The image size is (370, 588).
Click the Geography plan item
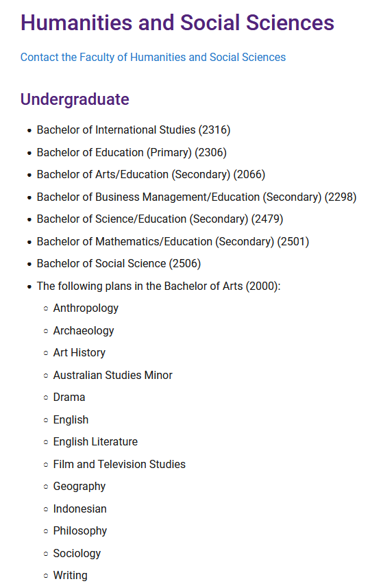click(x=79, y=487)
